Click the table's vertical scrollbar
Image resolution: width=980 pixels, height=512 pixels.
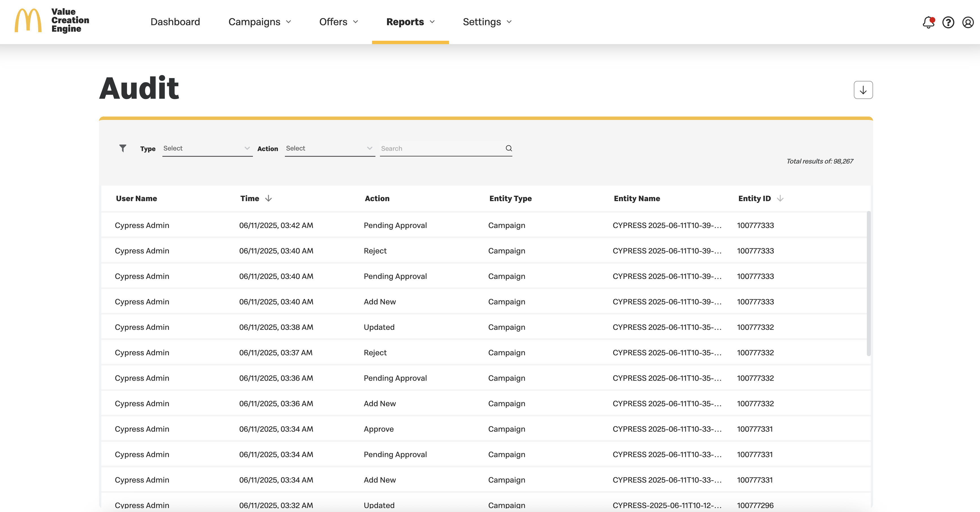(869, 283)
